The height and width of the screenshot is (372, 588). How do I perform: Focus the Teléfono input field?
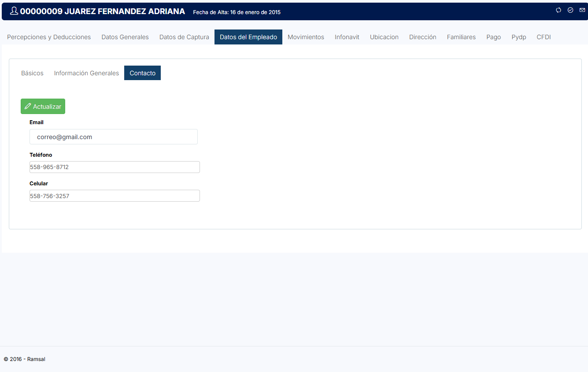(x=115, y=167)
